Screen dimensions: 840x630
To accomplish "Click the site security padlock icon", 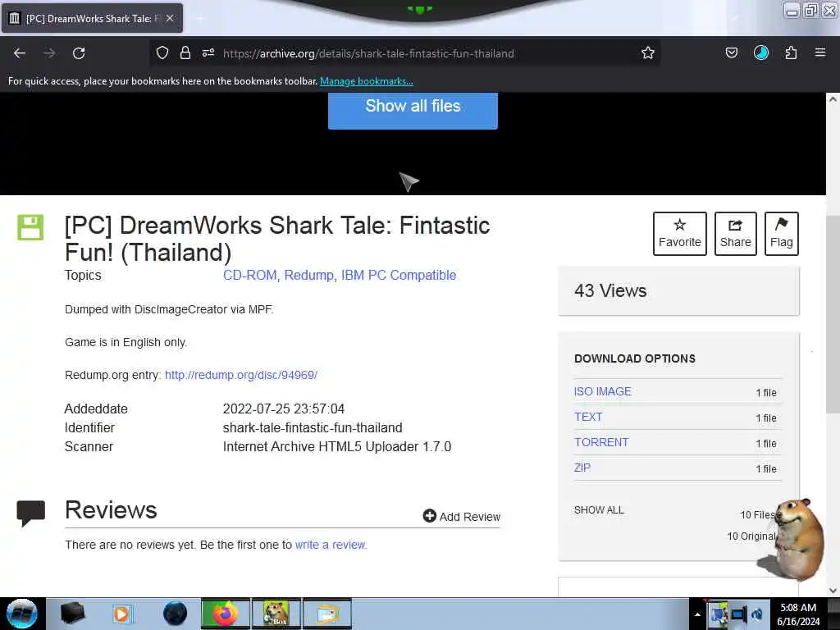I will pos(185,52).
